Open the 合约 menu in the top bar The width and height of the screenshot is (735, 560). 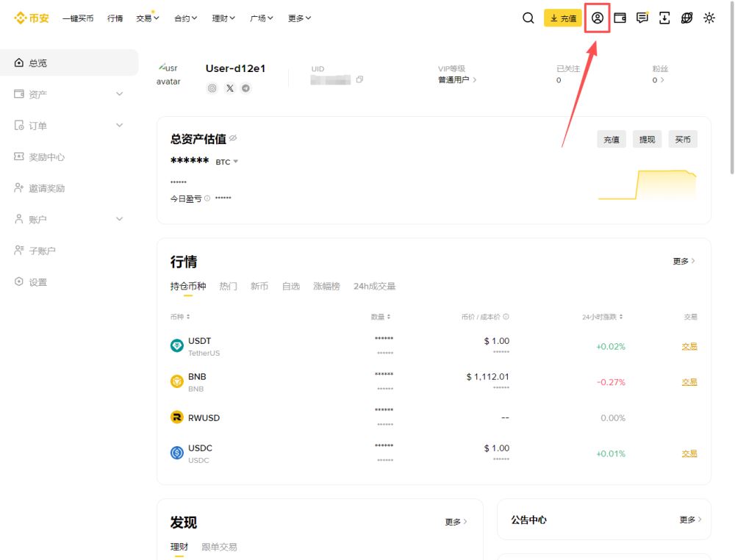point(185,18)
